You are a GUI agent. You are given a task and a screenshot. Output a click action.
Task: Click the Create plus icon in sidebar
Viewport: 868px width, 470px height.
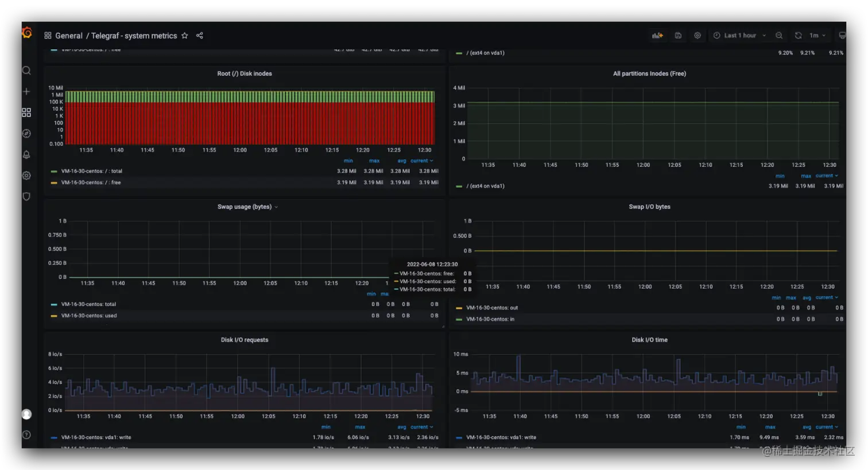tap(26, 92)
